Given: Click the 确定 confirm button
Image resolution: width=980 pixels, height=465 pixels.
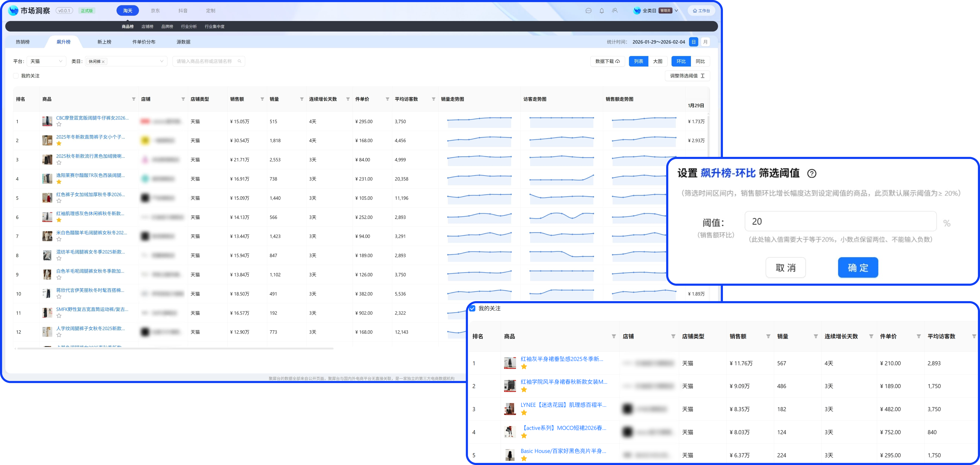Looking at the screenshot, I should coord(857,268).
